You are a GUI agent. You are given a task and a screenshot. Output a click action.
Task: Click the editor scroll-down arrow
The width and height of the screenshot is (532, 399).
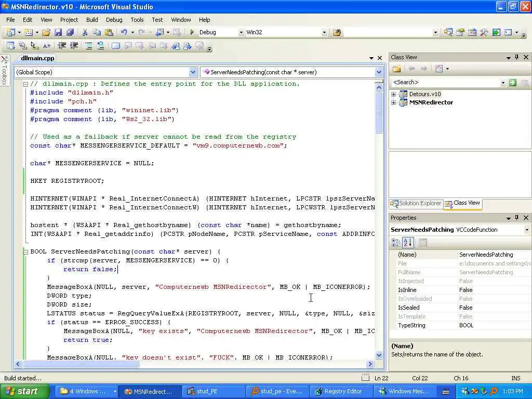click(379, 355)
